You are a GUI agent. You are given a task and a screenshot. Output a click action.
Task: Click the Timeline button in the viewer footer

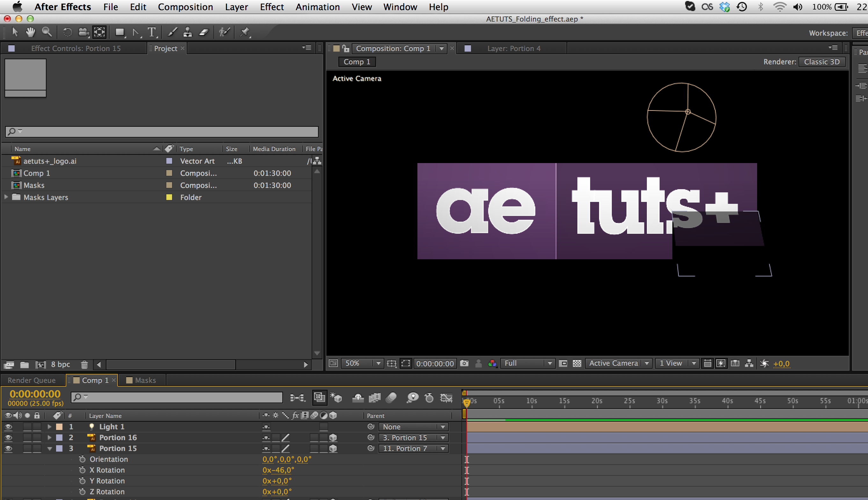735,363
